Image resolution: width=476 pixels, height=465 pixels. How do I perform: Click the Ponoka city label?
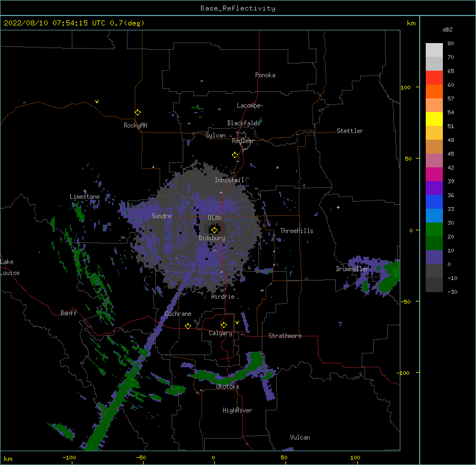[x=265, y=75]
